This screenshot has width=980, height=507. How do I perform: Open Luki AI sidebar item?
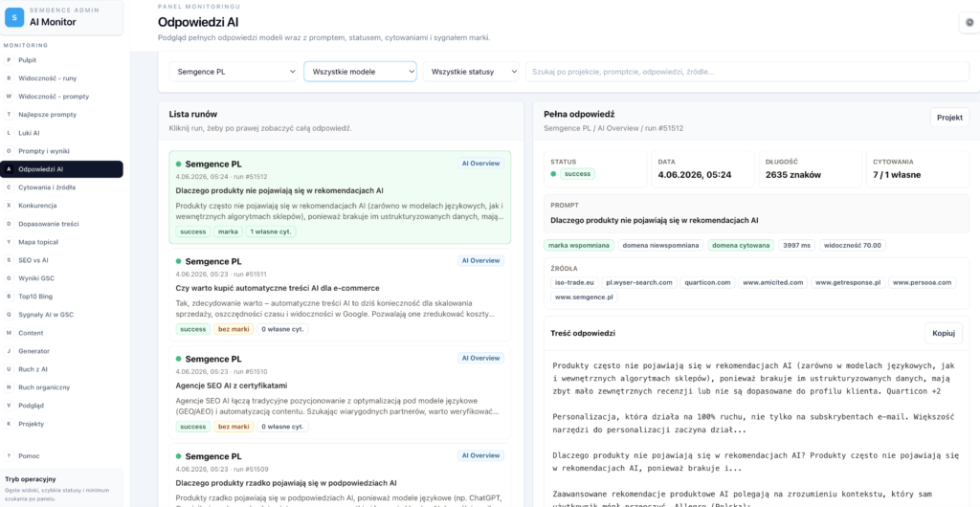point(62,132)
